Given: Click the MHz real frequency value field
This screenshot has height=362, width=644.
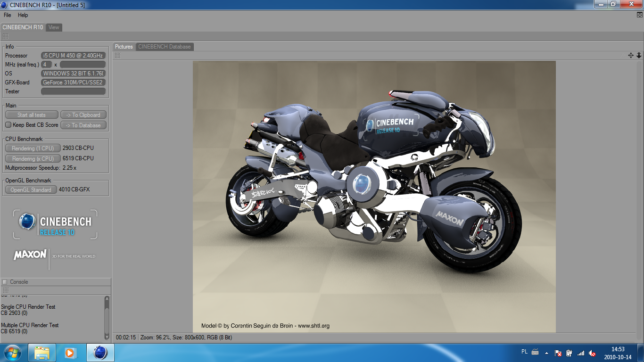Looking at the screenshot, I should (x=83, y=65).
